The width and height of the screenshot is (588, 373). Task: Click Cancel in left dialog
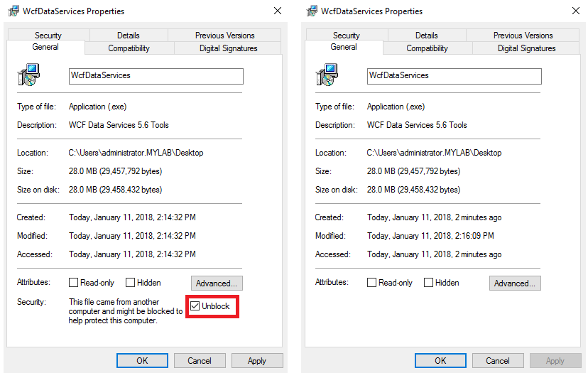(200, 361)
